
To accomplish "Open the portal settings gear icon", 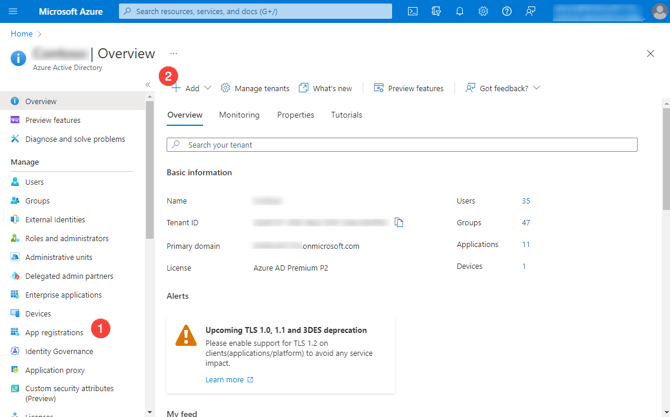I will tap(483, 11).
